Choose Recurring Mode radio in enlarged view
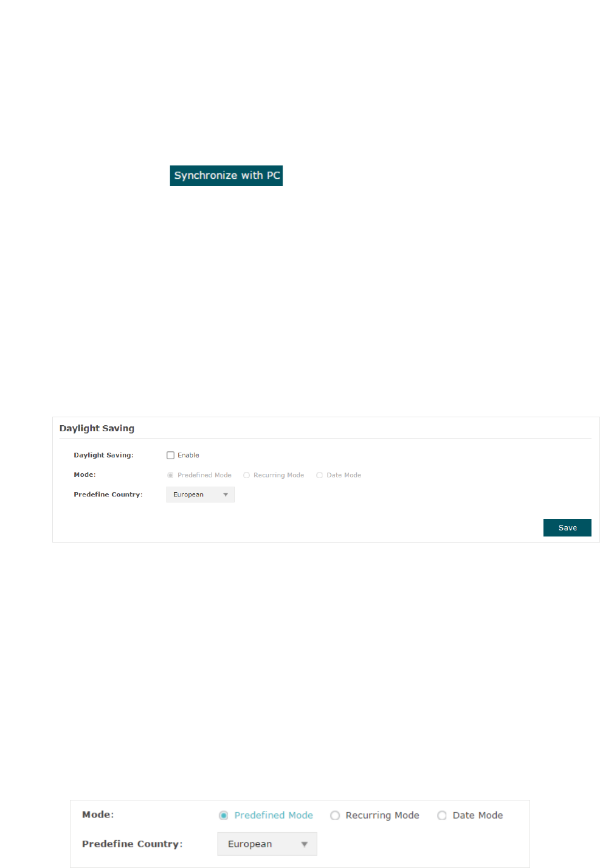The image size is (600, 868). point(335,815)
